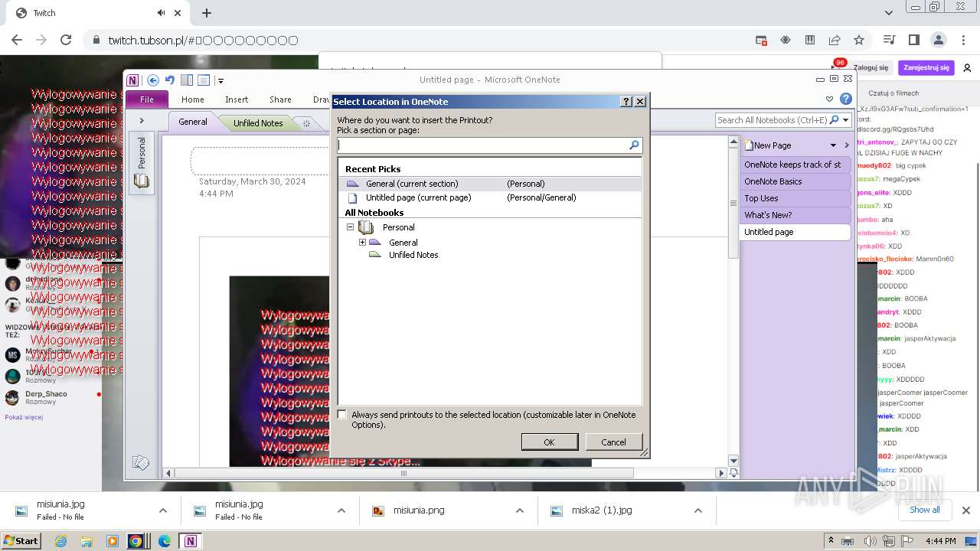The image size is (980, 551).
Task: Open Chrome three-dot menu
Action: [x=963, y=40]
